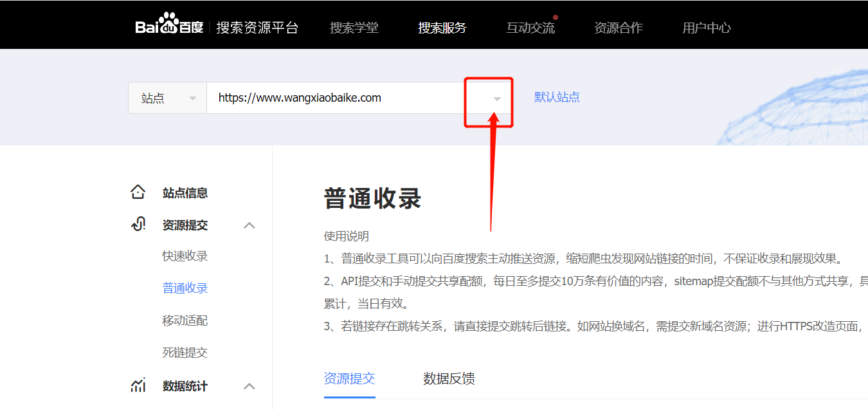Open the 站点 type dropdown
The width and height of the screenshot is (868, 410).
pyautogui.click(x=168, y=98)
